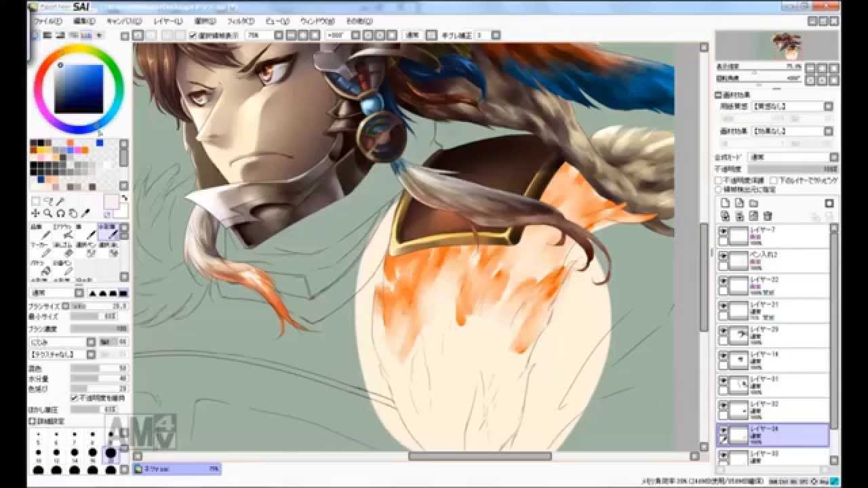The width and height of the screenshot is (868, 488).
Task: Click the navigator thumbnail preview
Action: tap(778, 46)
